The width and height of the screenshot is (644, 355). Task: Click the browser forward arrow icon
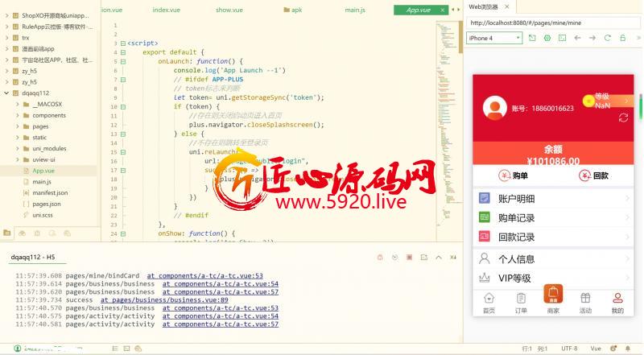(x=592, y=38)
